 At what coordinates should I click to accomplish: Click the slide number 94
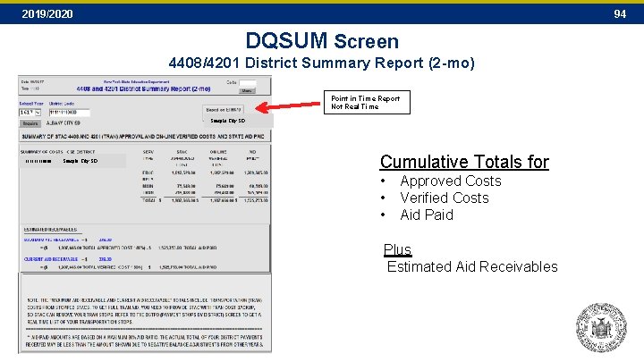[x=620, y=14]
